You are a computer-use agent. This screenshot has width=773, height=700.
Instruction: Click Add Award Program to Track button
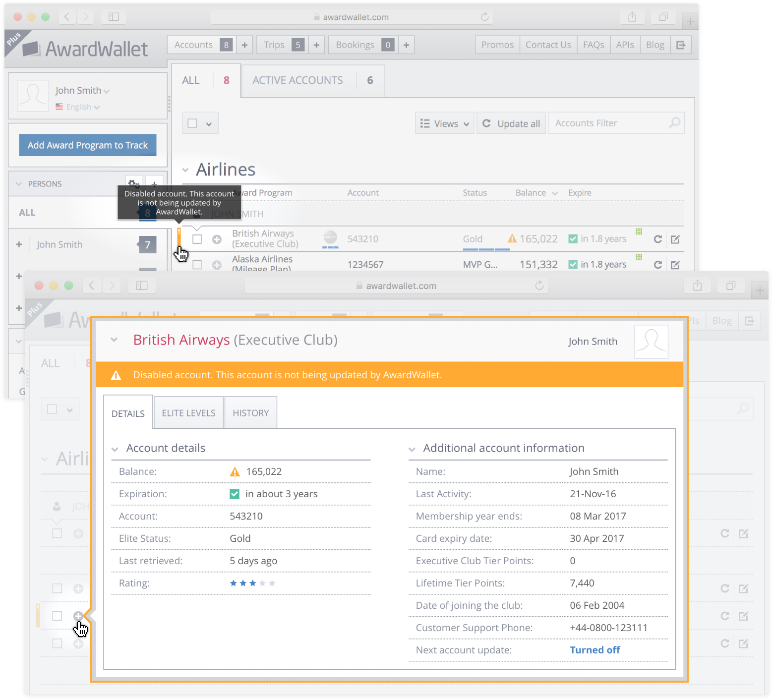tap(88, 145)
